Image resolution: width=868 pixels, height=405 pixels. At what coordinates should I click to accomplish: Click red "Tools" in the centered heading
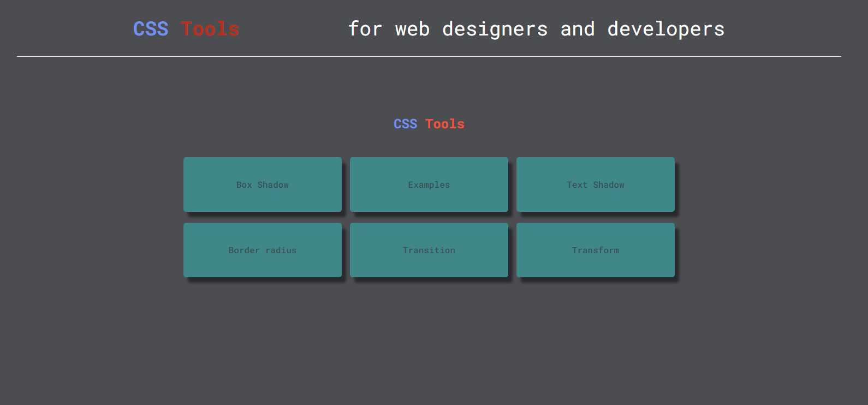pyautogui.click(x=445, y=124)
